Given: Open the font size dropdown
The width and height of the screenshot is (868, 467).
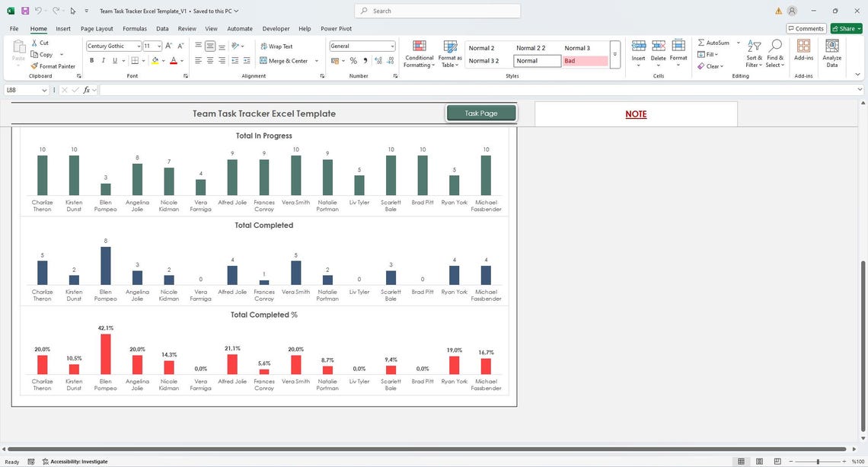Looking at the screenshot, I should tap(159, 46).
